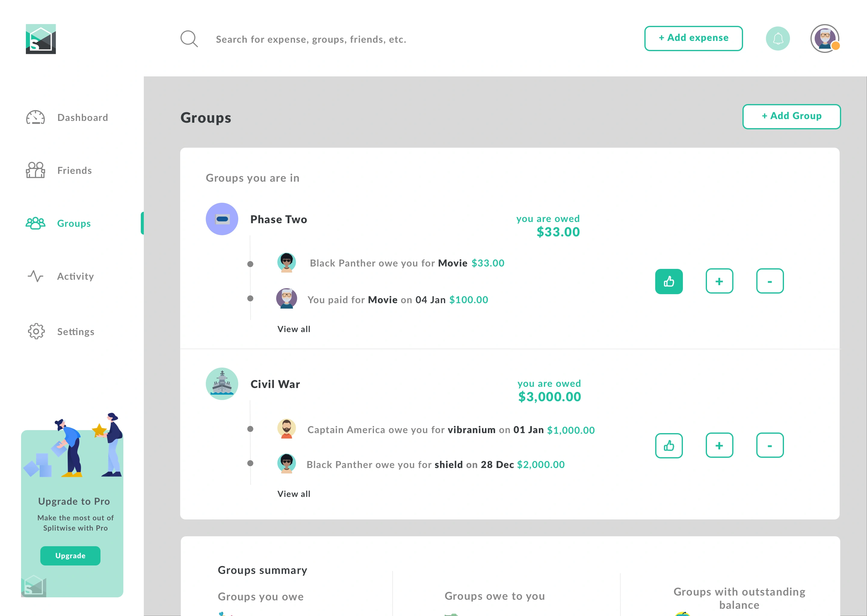The width and height of the screenshot is (867, 616).
Task: Focus the expense search input field
Action: pyautogui.click(x=311, y=39)
